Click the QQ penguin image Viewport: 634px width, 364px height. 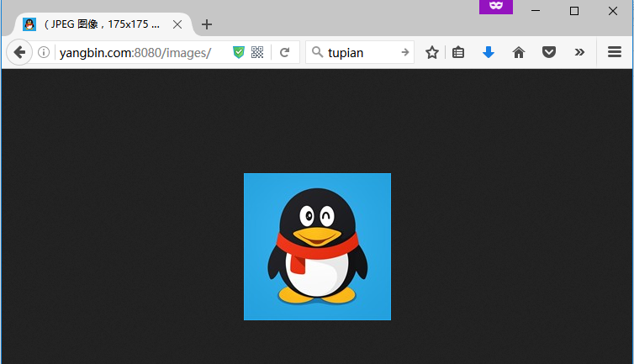317,246
